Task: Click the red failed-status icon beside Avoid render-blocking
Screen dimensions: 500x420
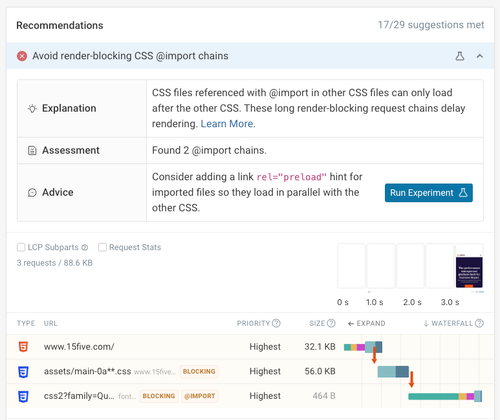Action: pyautogui.click(x=22, y=56)
